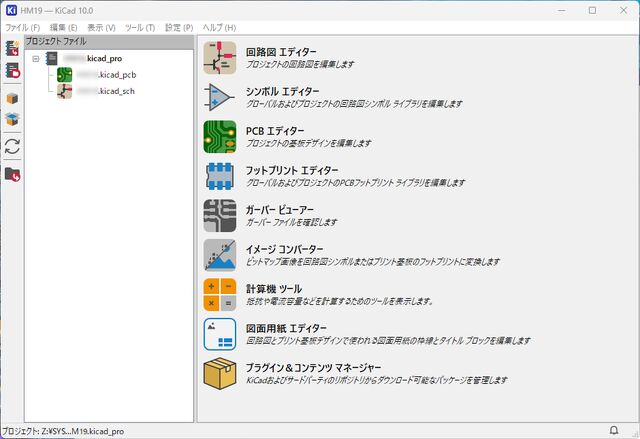640x439 pixels.
Task: Collapse the kicad_pro project tree node
Action: [36, 59]
